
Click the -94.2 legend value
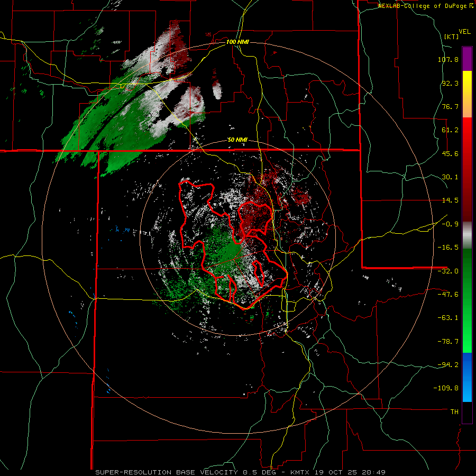tap(448, 365)
